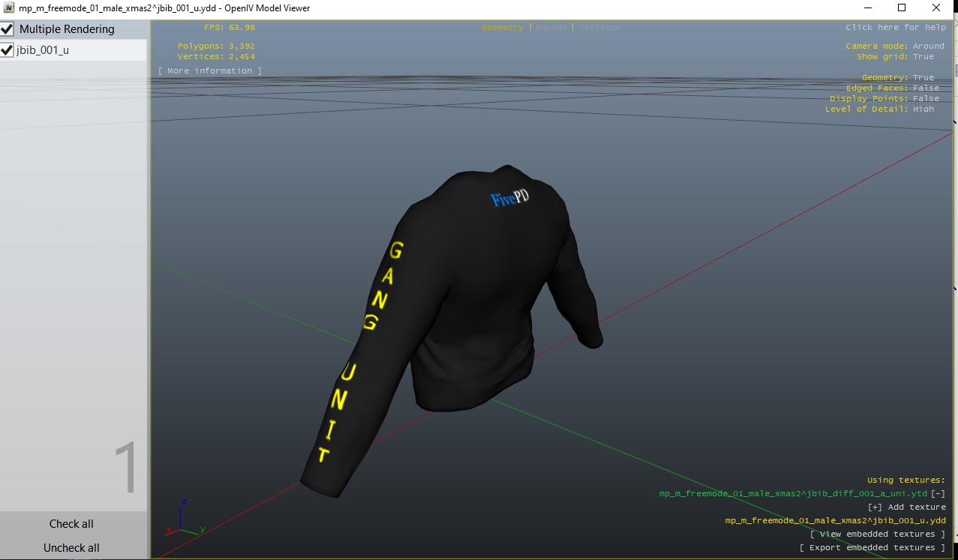Toggle the Show grid setting
The height and width of the screenshot is (560, 958).
click(x=923, y=56)
